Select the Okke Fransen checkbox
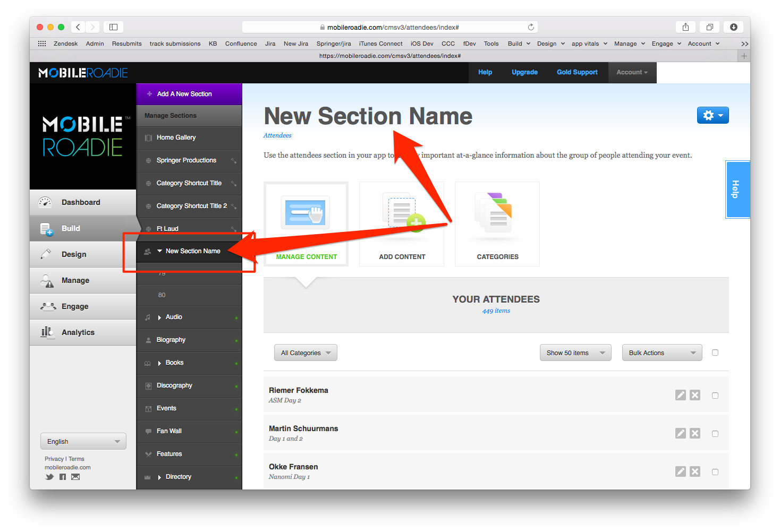The image size is (780, 532). click(x=715, y=472)
